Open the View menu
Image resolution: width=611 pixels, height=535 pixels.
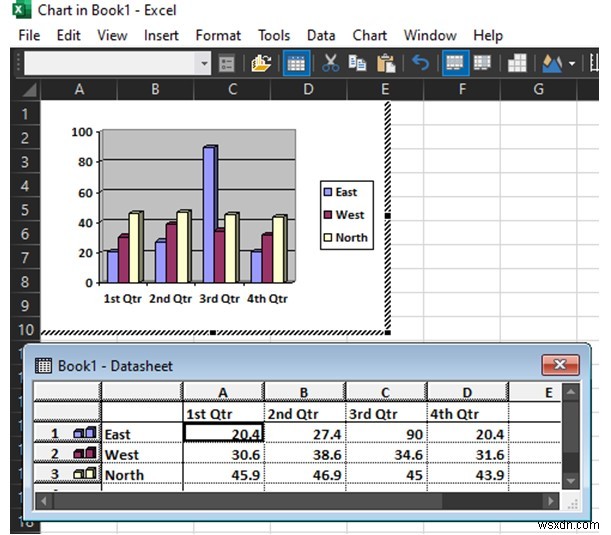tap(112, 35)
